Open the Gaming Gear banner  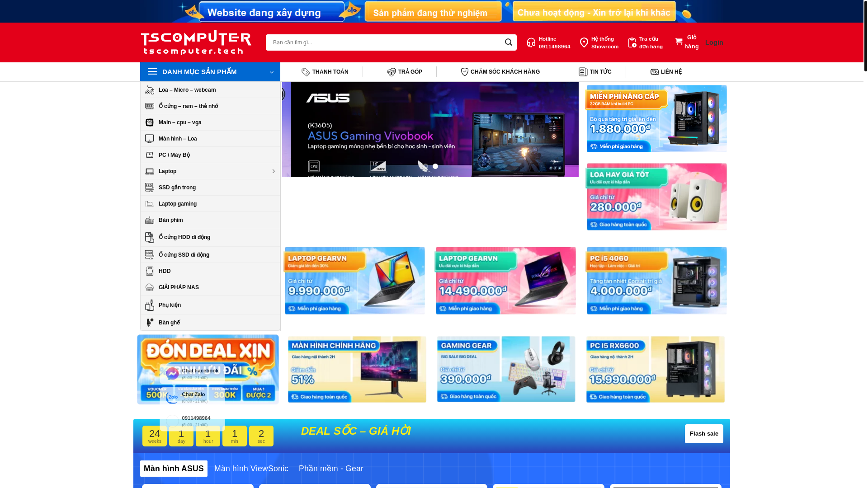pyautogui.click(x=506, y=369)
